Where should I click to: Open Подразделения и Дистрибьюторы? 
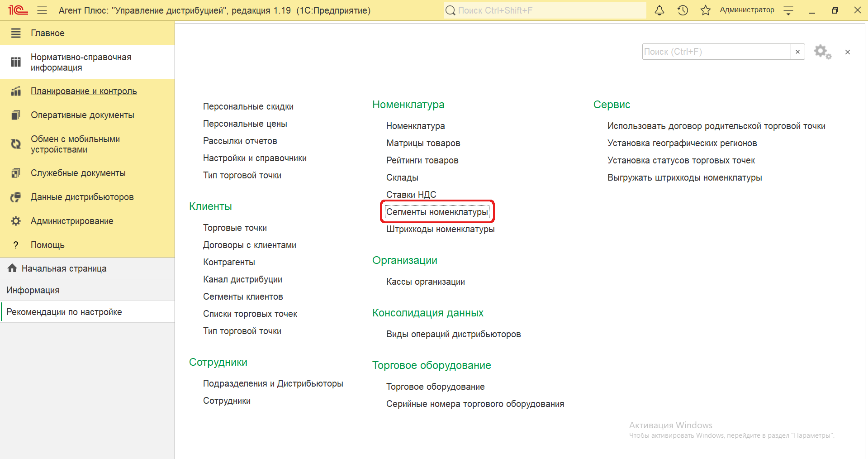tap(273, 383)
